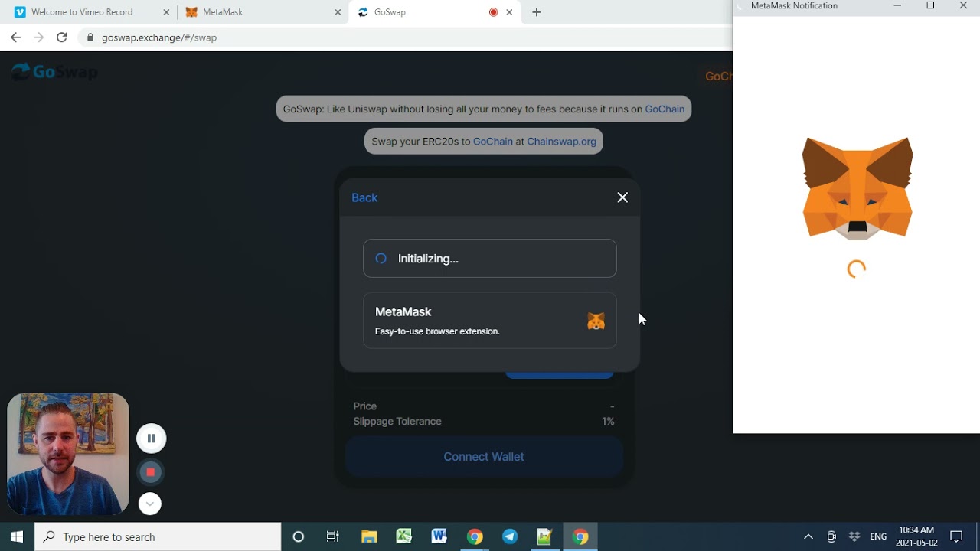The width and height of the screenshot is (980, 551).
Task: Click the Initializing... status box
Action: point(490,259)
